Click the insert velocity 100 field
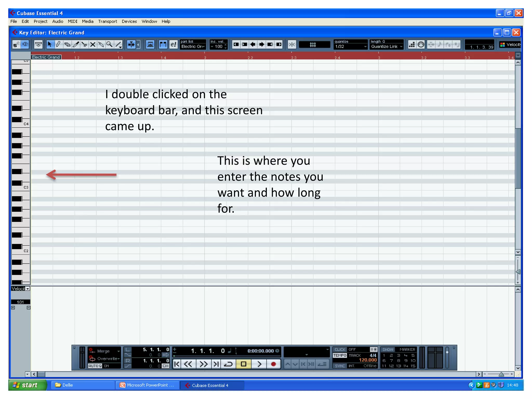 [x=219, y=46]
